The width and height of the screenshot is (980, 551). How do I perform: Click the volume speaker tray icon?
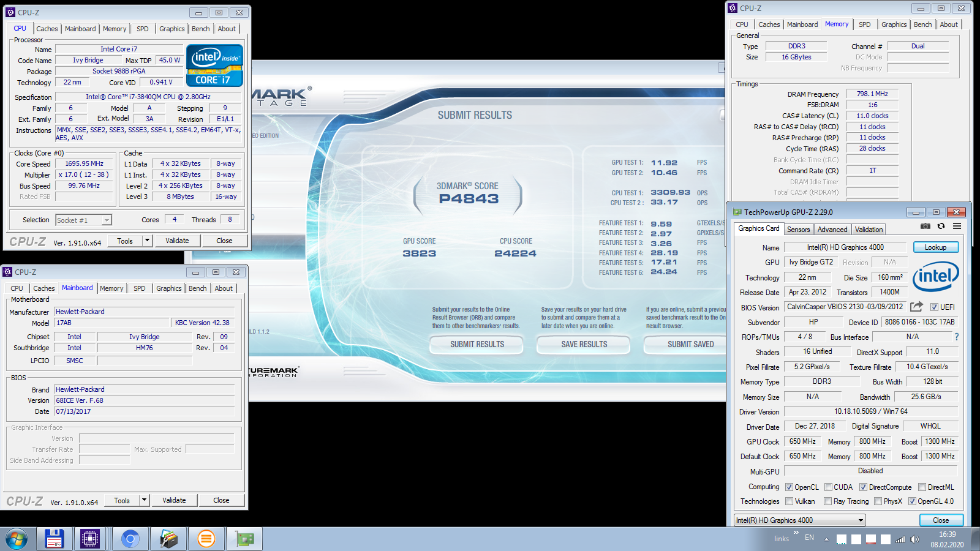[914, 539]
